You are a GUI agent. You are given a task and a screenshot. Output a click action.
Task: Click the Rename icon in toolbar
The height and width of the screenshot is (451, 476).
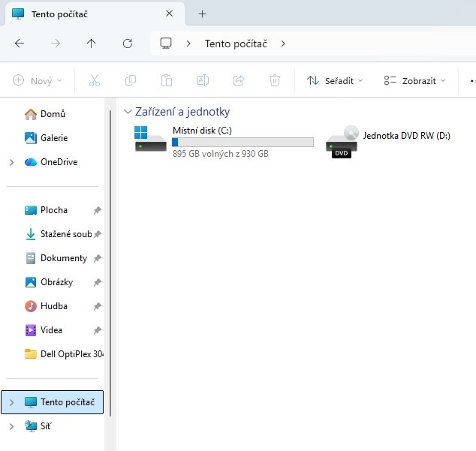click(203, 80)
